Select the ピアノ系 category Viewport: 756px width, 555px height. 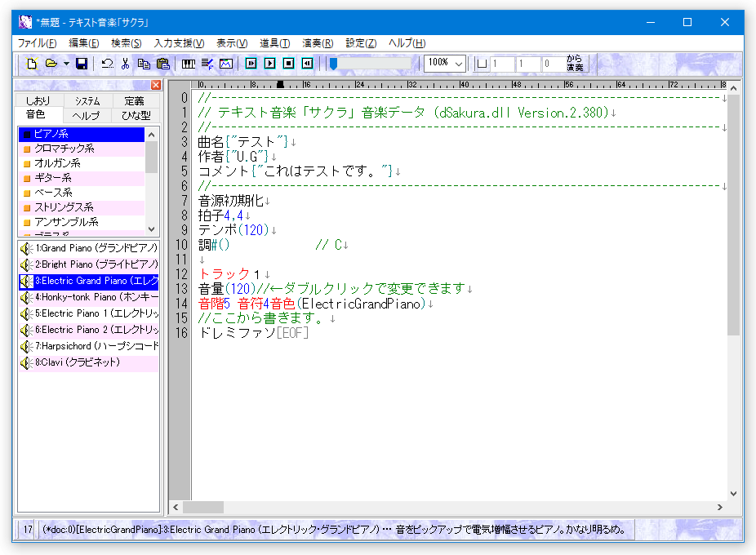tap(81, 135)
